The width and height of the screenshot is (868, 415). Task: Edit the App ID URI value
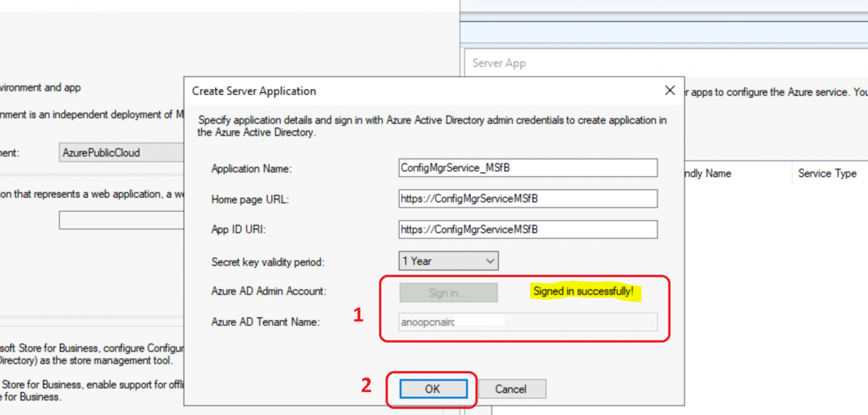click(527, 229)
